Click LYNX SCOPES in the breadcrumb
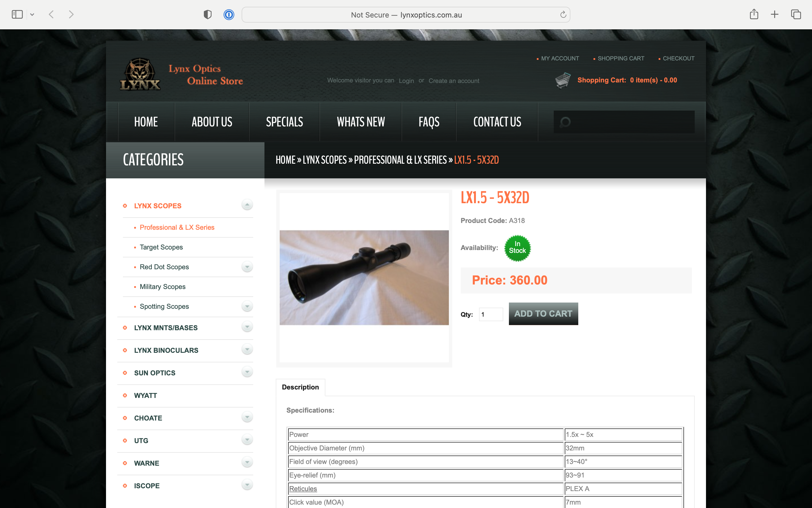Image resolution: width=812 pixels, height=508 pixels. pyautogui.click(x=325, y=160)
